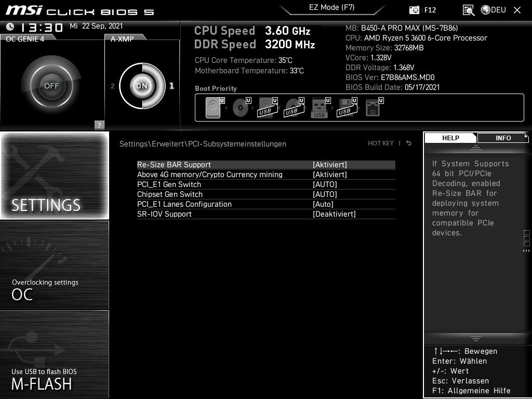Viewport: 532px width, 399px height.
Task: Click the A-XMP question mark hint
Action: click(98, 125)
